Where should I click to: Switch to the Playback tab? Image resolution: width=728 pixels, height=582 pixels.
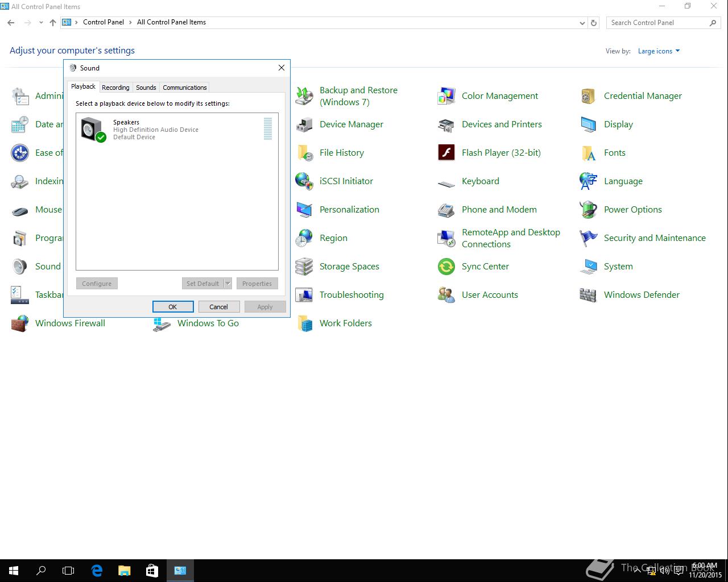pos(83,86)
